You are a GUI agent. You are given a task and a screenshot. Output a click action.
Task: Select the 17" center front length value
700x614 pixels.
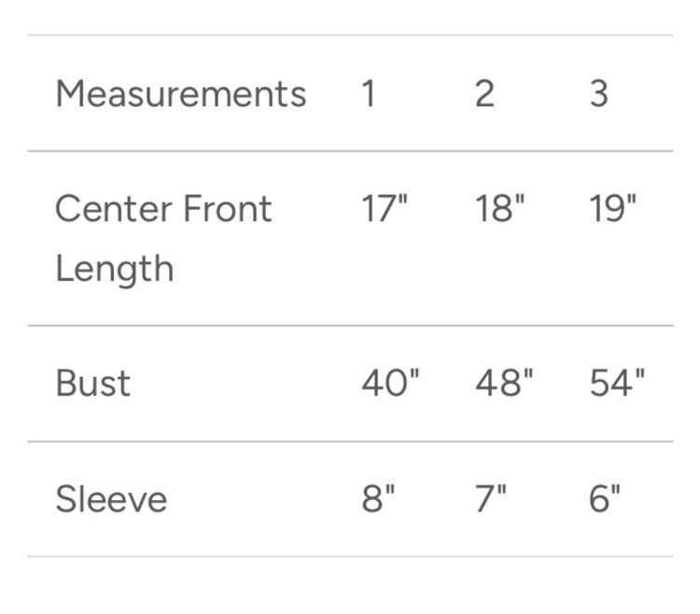385,209
